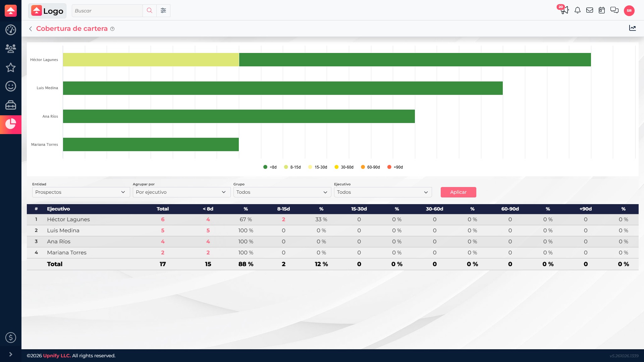Toggle the chart view line graph icon
Screen dimensions: 644x362
coord(633,28)
